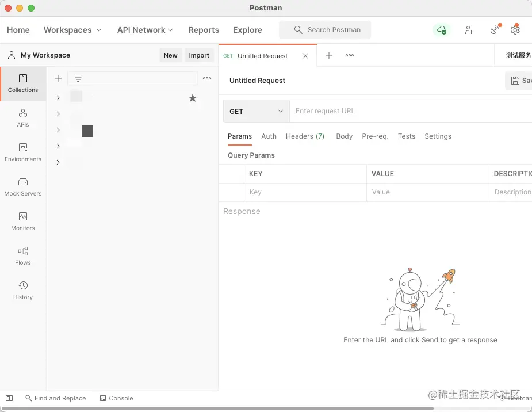Click the filter icon in the collections search
This screenshot has width=532, height=412.
coord(78,78)
